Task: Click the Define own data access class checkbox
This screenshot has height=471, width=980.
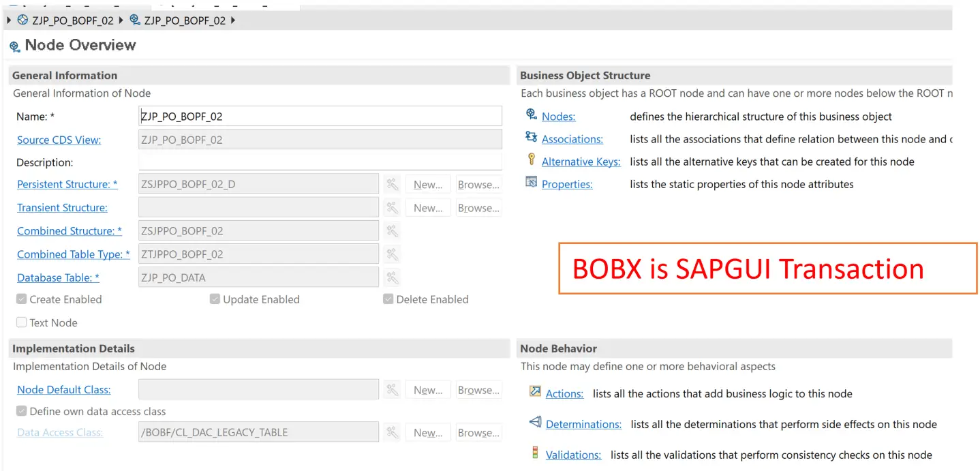Action: (x=21, y=411)
